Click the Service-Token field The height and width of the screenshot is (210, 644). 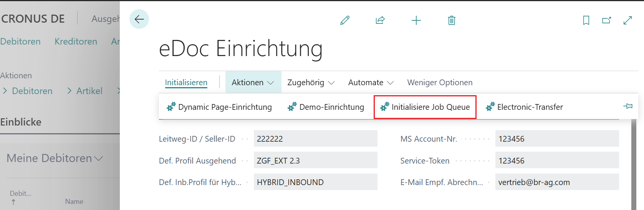pos(557,160)
